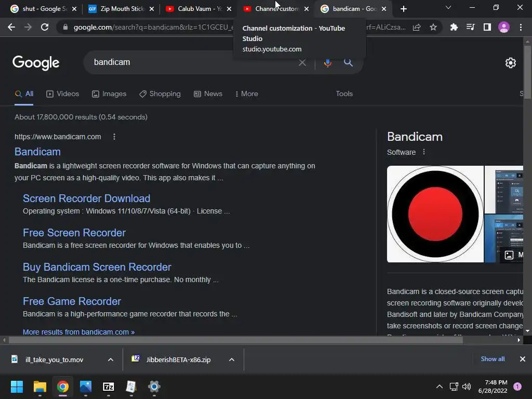The height and width of the screenshot is (399, 532).
Task: Open notification badge in system tray
Action: tap(517, 387)
